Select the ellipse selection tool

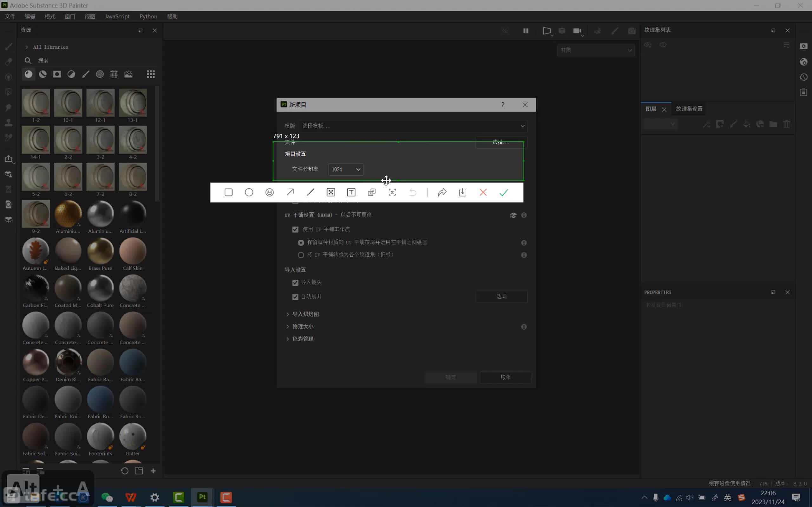[x=248, y=192]
